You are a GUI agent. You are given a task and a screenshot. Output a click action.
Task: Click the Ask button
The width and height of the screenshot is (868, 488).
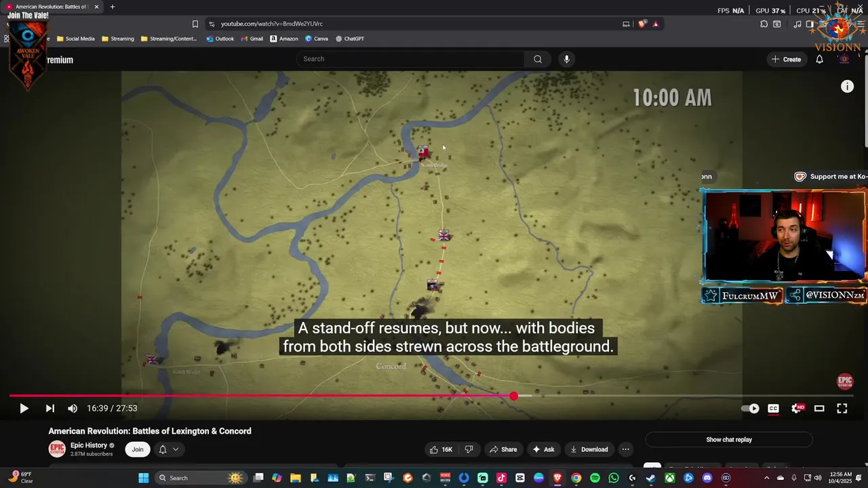(x=543, y=449)
